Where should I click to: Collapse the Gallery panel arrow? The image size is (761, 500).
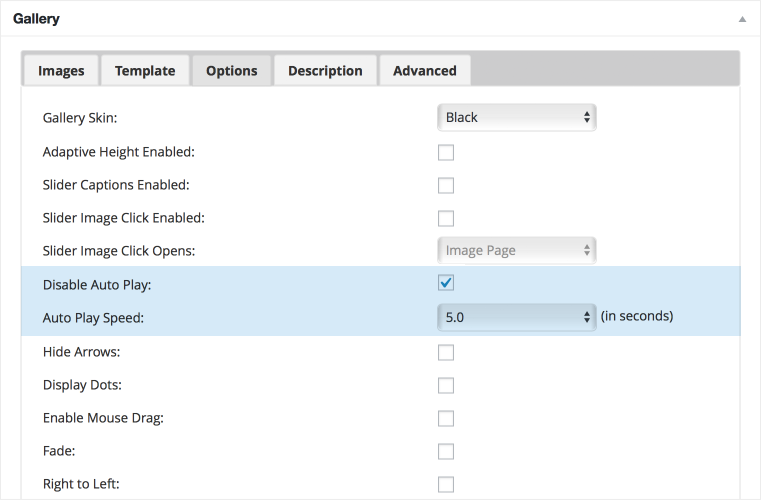tap(742, 19)
